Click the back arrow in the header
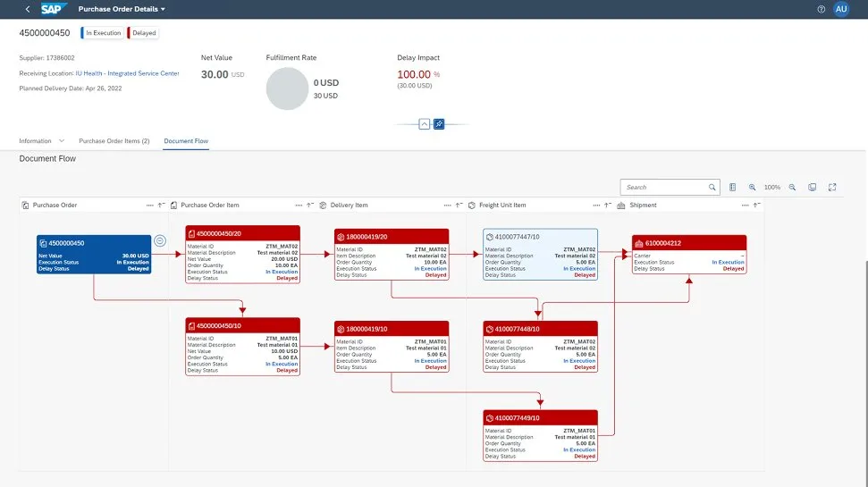 [x=27, y=9]
